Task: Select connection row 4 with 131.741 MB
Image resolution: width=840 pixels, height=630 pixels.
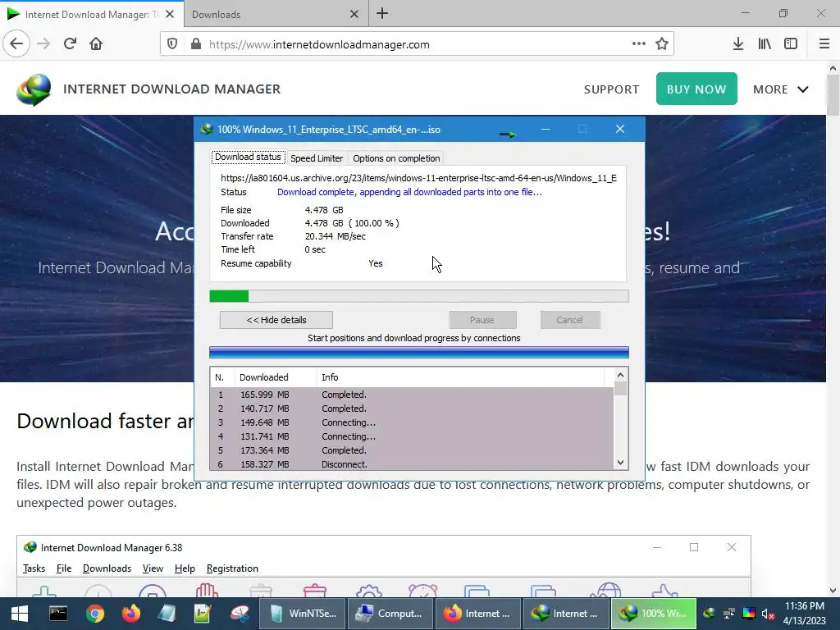Action: click(412, 436)
